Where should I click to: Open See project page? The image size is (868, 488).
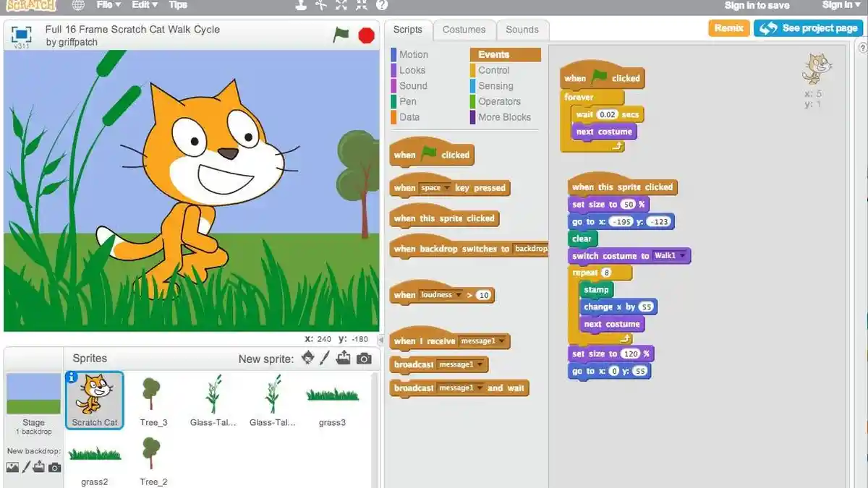[808, 28]
